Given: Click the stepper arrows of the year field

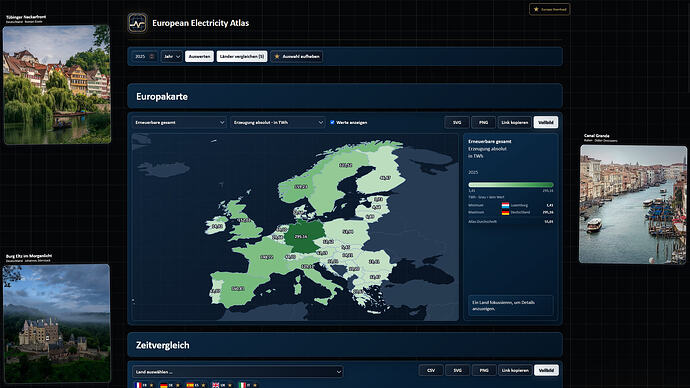Looking at the screenshot, I should pyautogui.click(x=152, y=56).
